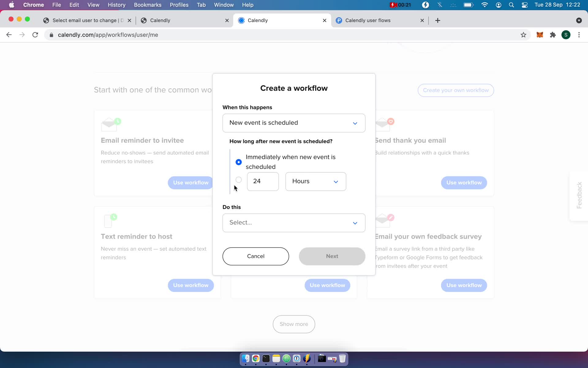Click the Show more button below workflows
588x368 pixels.
pos(294,324)
